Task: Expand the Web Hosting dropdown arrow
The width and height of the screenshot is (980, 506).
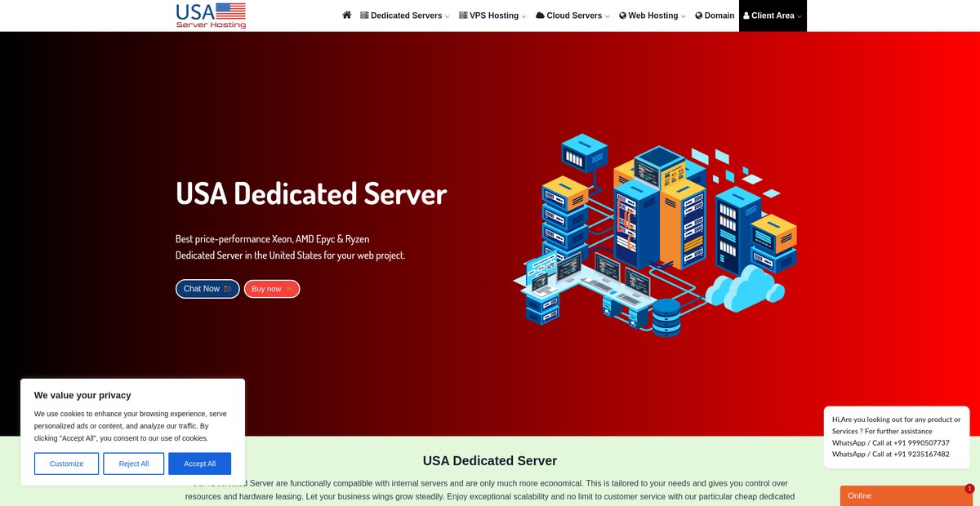Action: click(683, 16)
